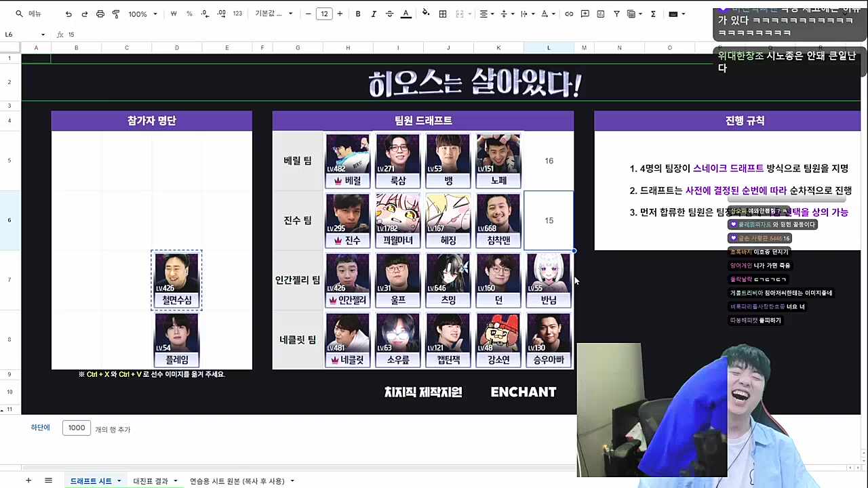
Task: Select the 철면수심 player card
Action: (x=176, y=280)
